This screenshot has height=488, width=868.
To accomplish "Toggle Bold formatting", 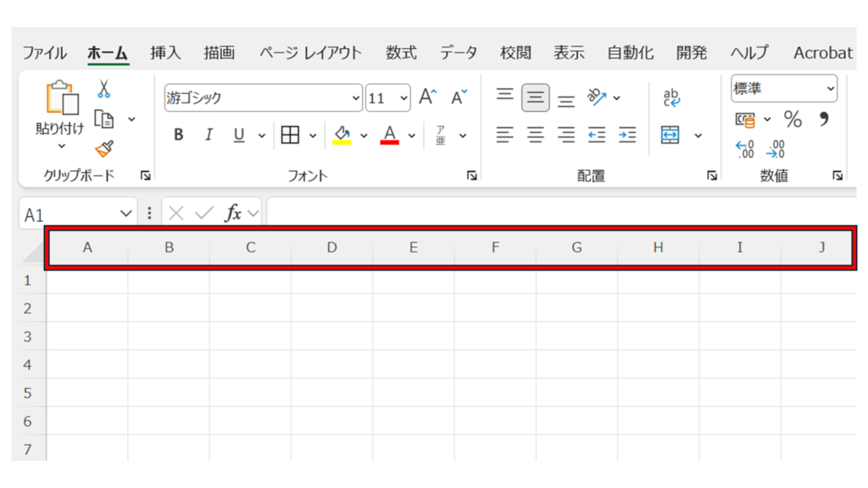I will tap(178, 136).
